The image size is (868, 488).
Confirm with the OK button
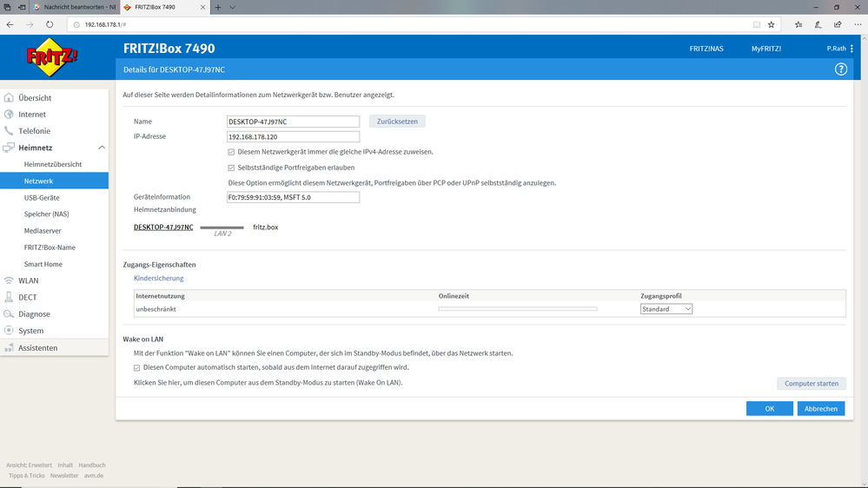(x=770, y=408)
